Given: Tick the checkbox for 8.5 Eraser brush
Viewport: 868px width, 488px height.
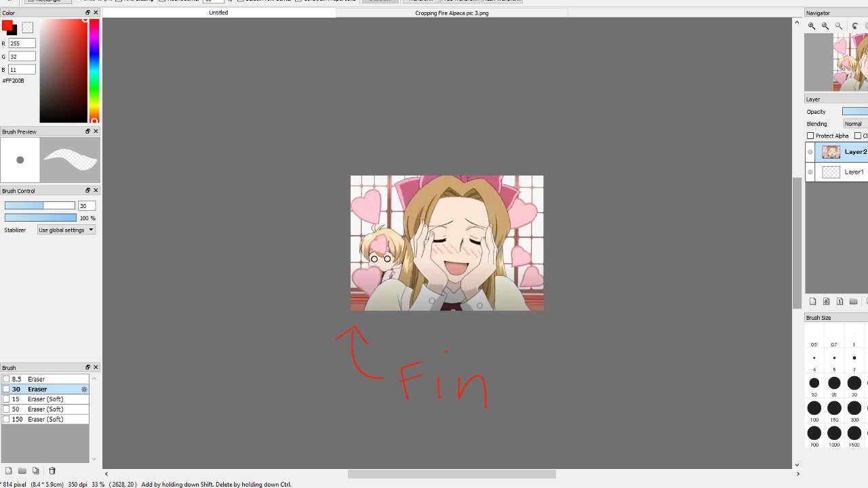Looking at the screenshot, I should point(6,380).
